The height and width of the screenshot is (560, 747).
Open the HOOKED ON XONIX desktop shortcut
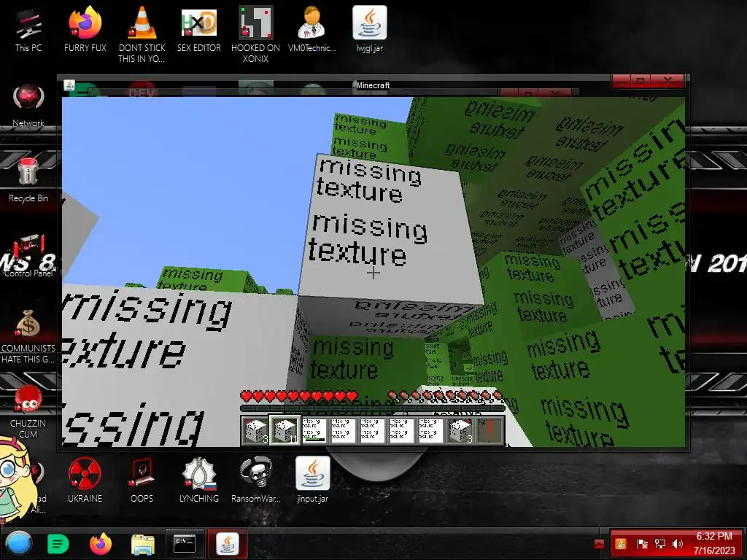[256, 34]
